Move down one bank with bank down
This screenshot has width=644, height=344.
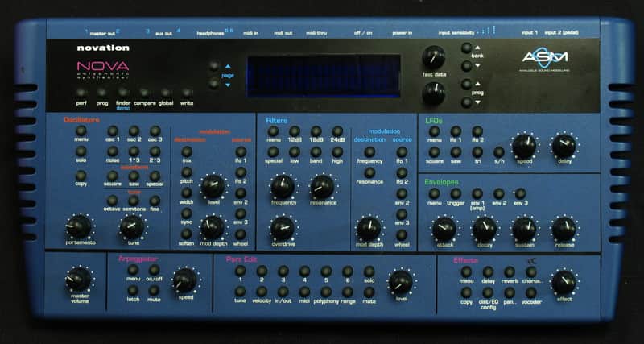(x=466, y=66)
